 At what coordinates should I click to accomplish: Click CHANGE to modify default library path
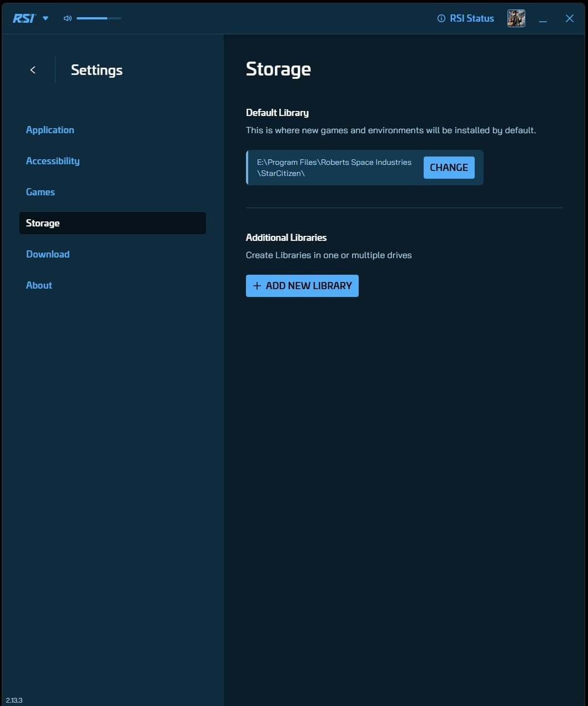coord(449,168)
